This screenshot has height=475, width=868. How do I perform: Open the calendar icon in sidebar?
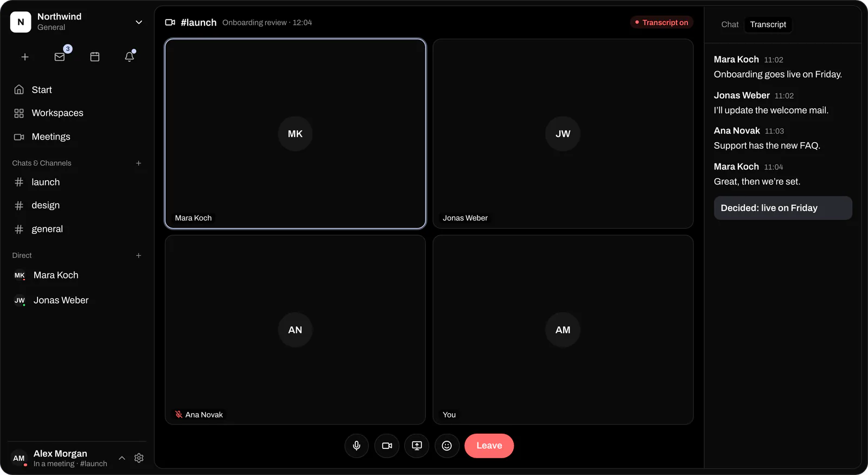(95, 57)
